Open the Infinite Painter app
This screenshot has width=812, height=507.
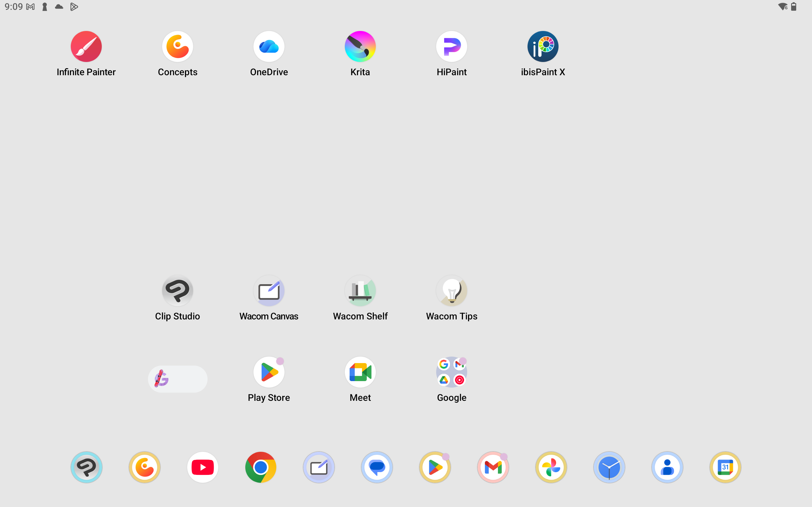86,46
